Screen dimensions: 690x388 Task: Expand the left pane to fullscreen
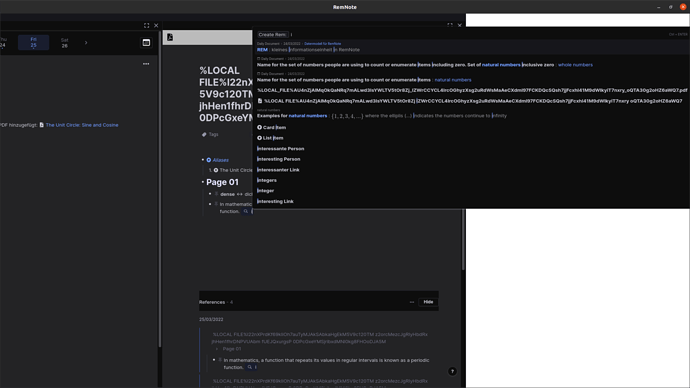click(x=147, y=26)
